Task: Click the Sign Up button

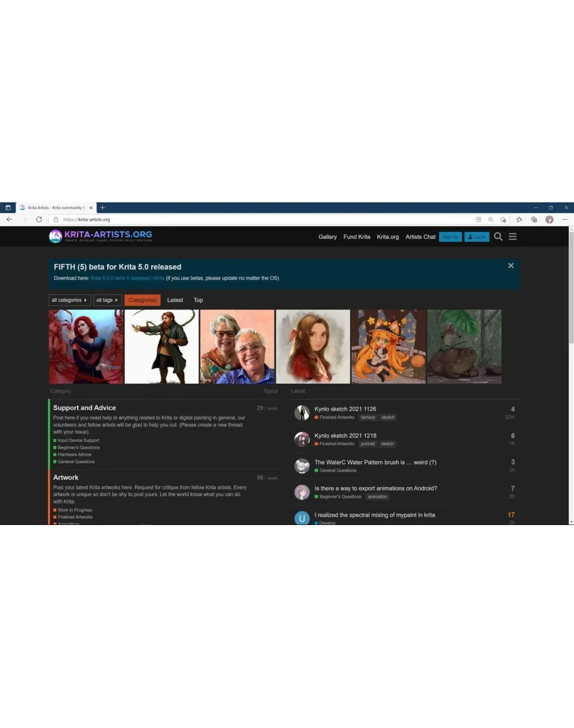Action: pos(450,237)
